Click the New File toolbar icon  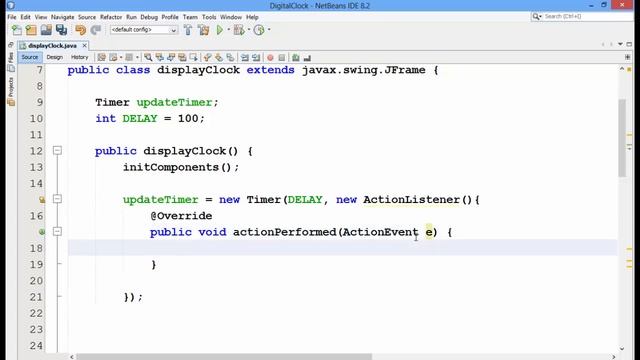pos(17,30)
